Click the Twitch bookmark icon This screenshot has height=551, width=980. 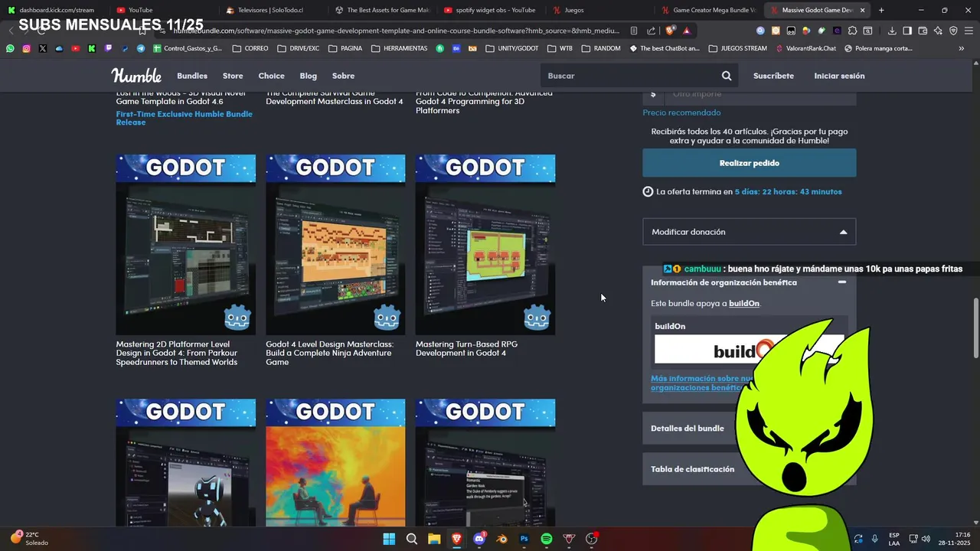tap(108, 48)
